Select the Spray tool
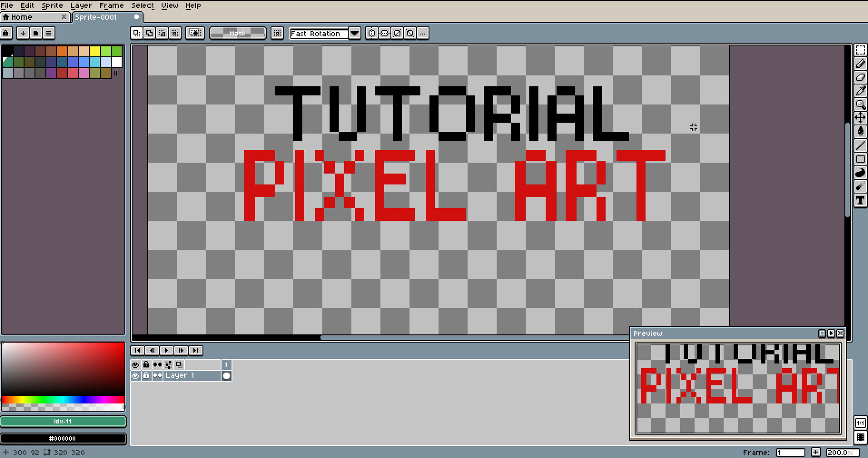This screenshot has height=458, width=868. point(860,186)
